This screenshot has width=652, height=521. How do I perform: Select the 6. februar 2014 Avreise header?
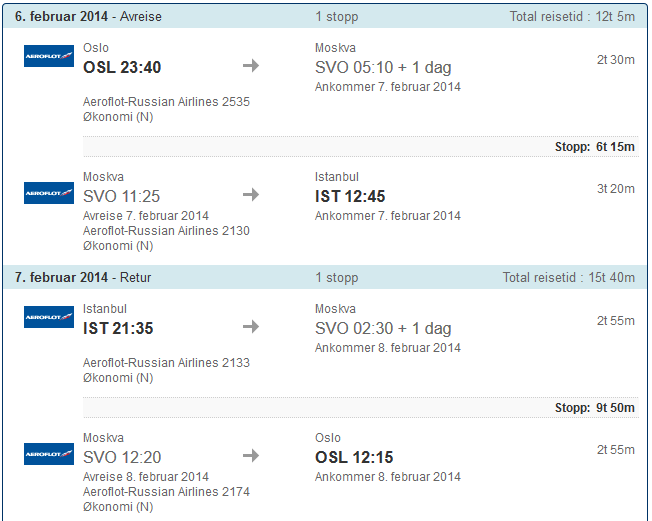click(88, 17)
